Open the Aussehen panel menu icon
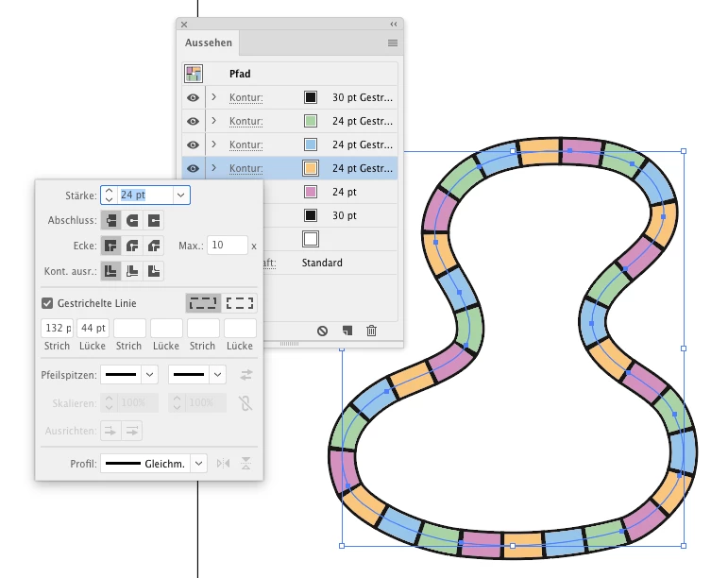The width and height of the screenshot is (728, 578). coord(393,42)
